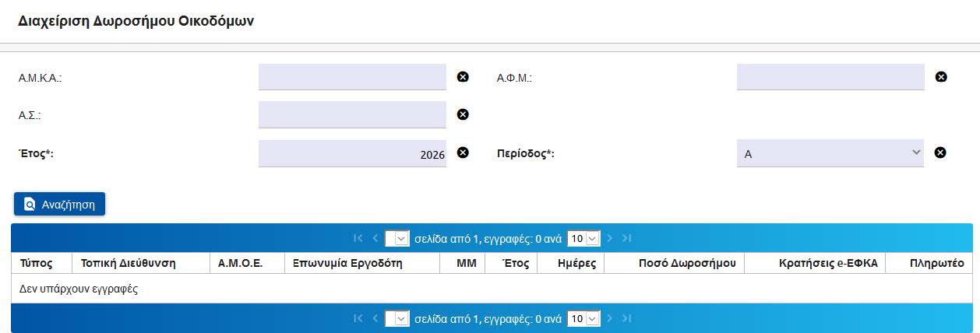Viewport: 980px width, 333px height.
Task: Click the Τύπος column header
Action: [x=36, y=263]
